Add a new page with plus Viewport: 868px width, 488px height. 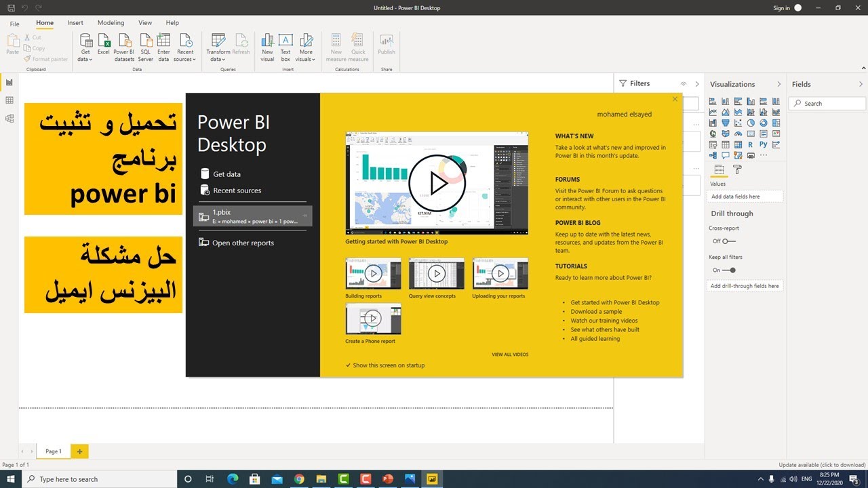coord(79,451)
